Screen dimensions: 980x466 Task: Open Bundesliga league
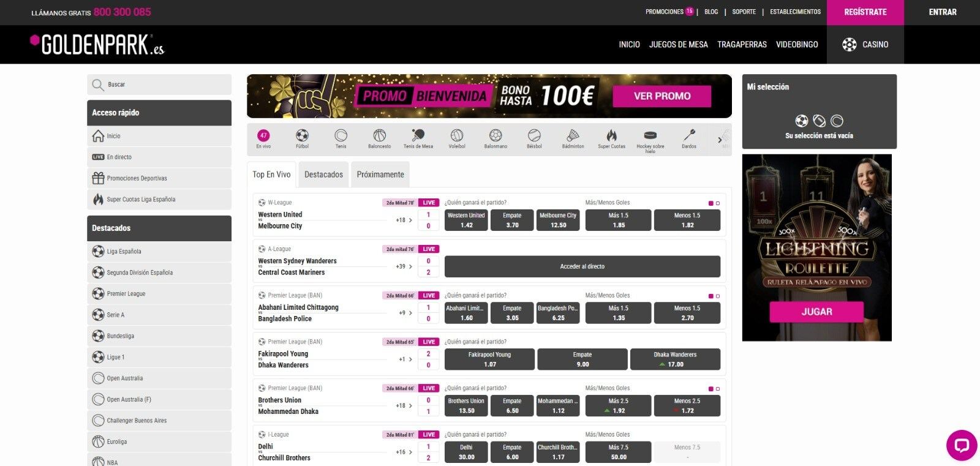pyautogui.click(x=159, y=336)
